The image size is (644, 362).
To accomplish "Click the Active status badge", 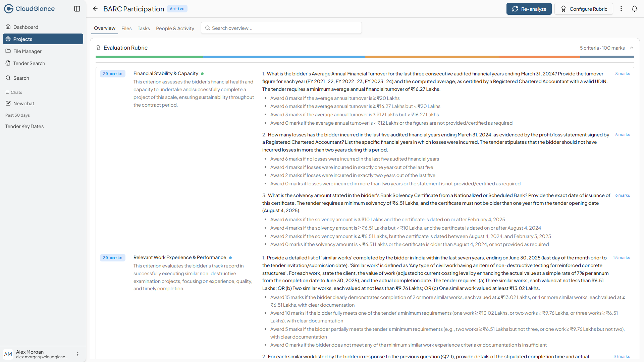I will click(x=177, y=9).
